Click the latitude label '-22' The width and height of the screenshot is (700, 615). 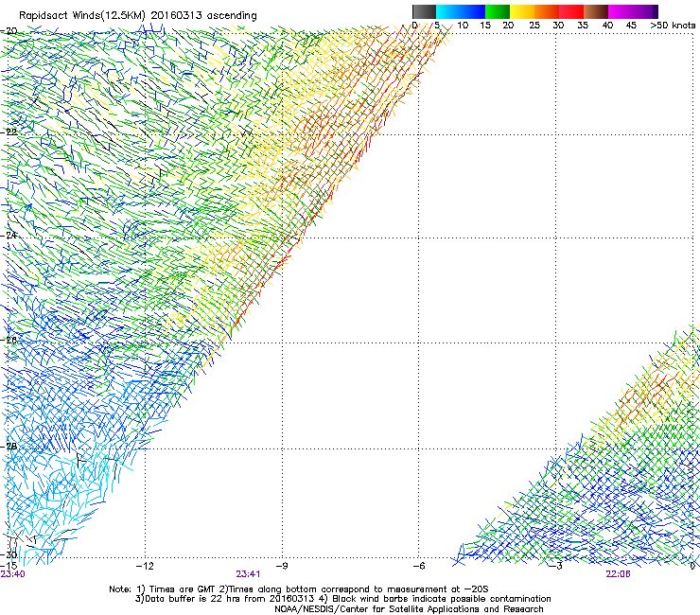[x=9, y=132]
